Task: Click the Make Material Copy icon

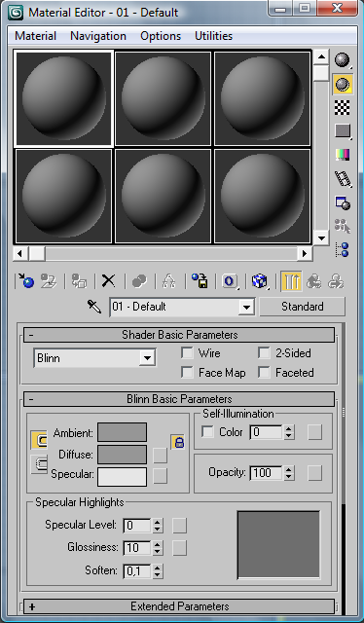Action: coord(139,281)
